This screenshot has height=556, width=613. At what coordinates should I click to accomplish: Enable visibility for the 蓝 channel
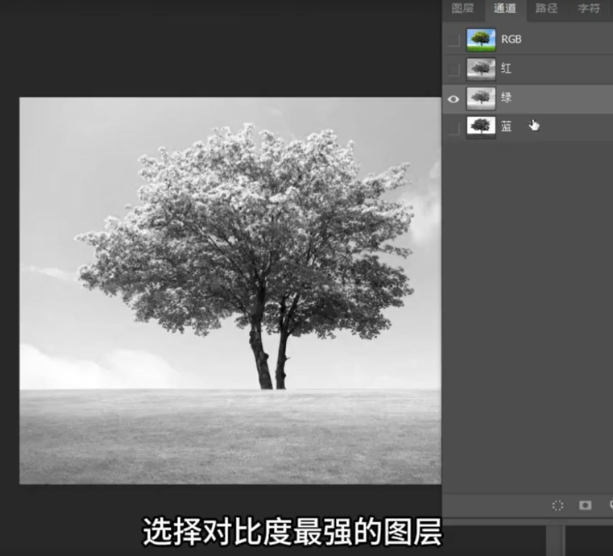(454, 127)
